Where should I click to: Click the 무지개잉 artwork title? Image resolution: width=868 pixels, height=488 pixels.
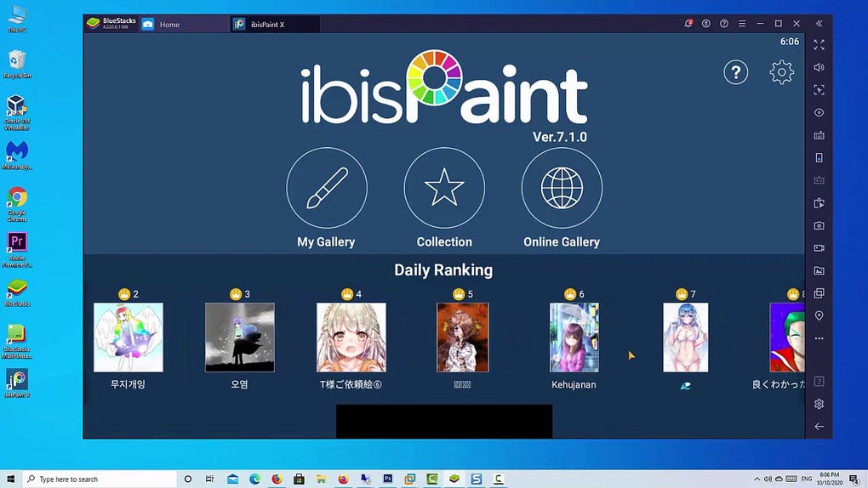click(x=128, y=384)
